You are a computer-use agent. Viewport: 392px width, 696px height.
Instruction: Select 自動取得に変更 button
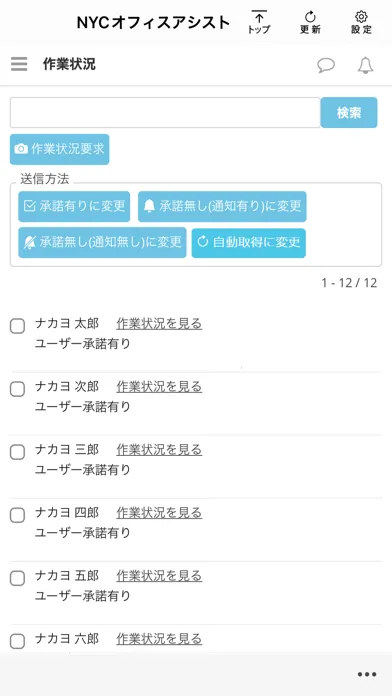point(249,242)
